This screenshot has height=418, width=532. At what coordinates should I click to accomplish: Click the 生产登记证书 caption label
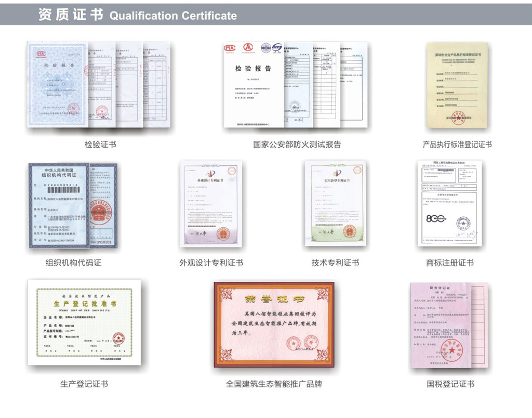(84, 384)
